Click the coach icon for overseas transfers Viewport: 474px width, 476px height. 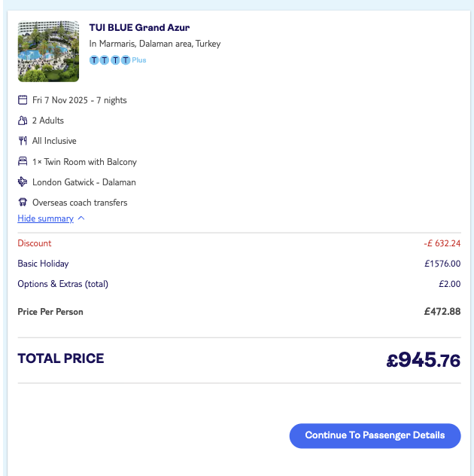(x=23, y=203)
